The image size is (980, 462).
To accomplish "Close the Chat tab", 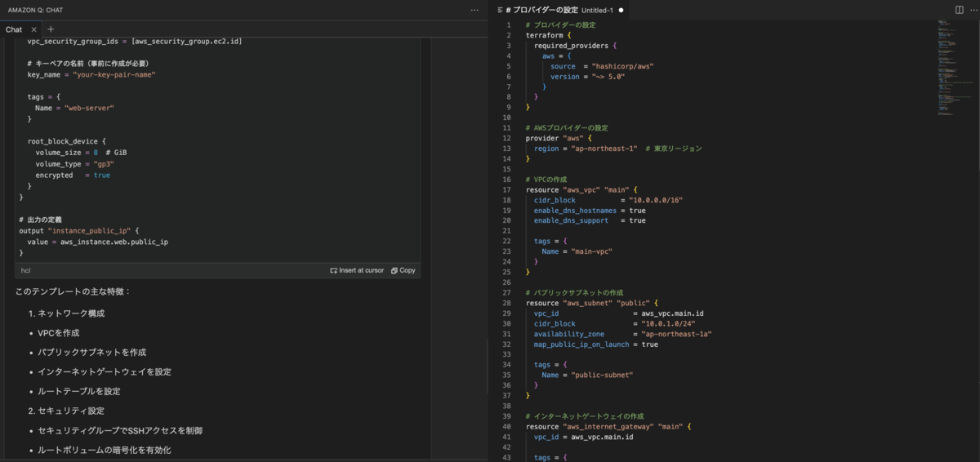I will coord(34,29).
